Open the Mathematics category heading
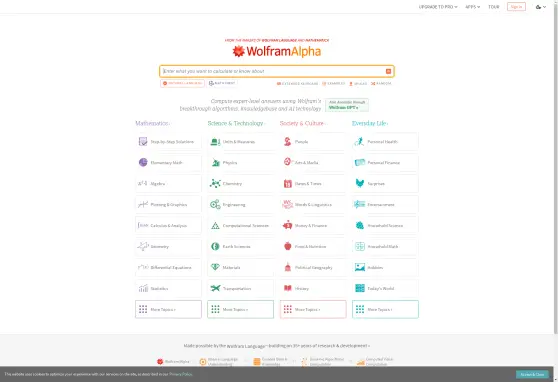This screenshot has height=382, width=558. 152,123
